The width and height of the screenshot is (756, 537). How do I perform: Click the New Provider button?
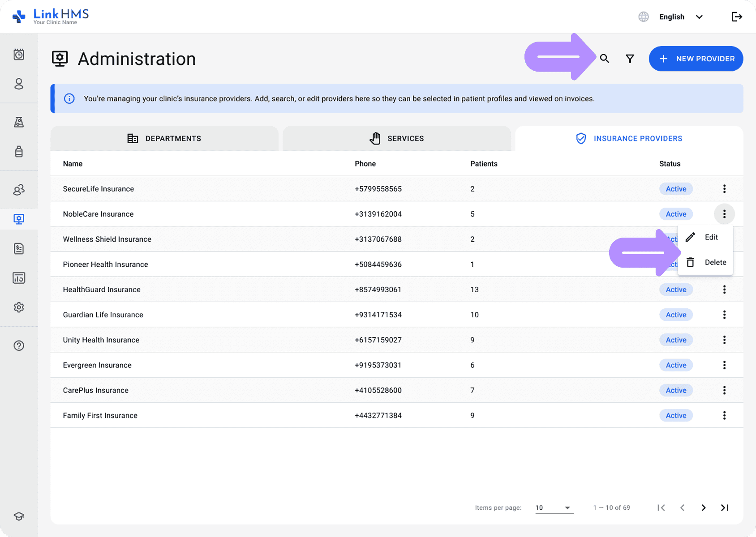tap(696, 59)
